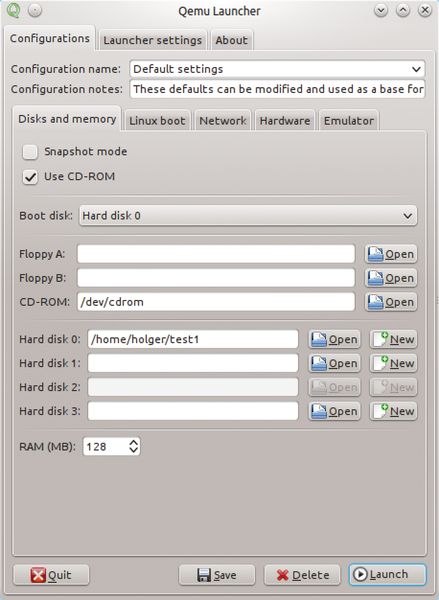The image size is (439, 600).
Task: Browse for CD-ROM image file
Action: coord(391,302)
